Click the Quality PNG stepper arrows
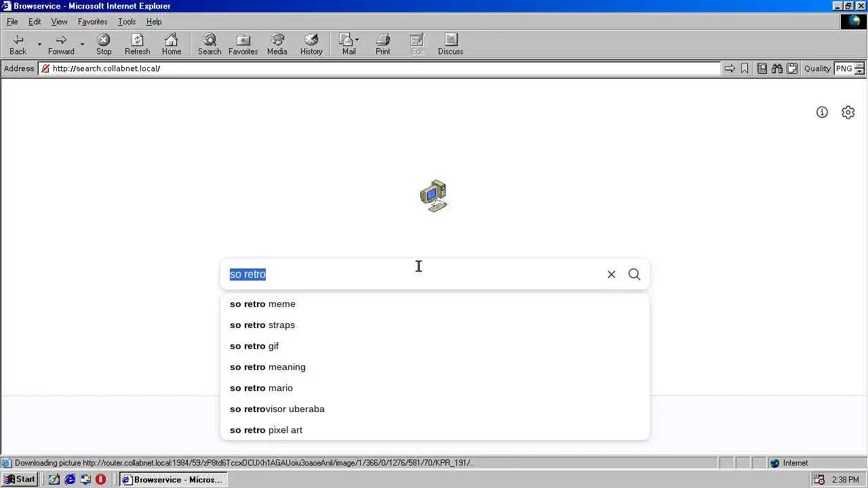This screenshot has height=488, width=868. [x=859, y=68]
